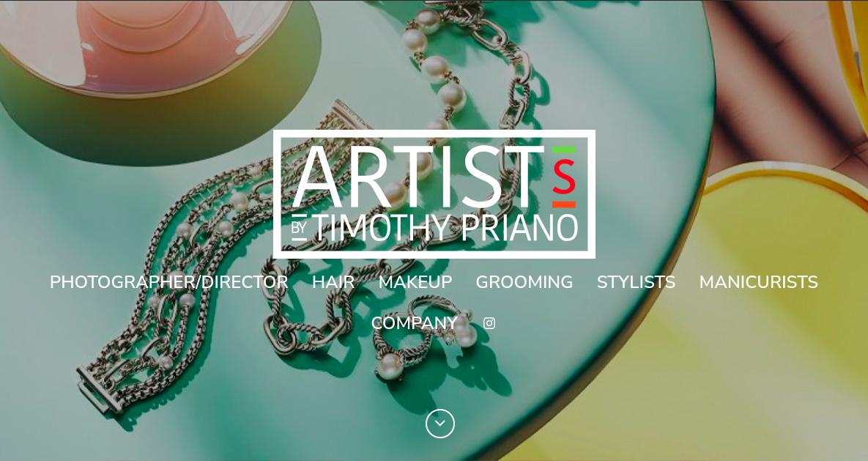Image resolution: width=868 pixels, height=461 pixels.
Task: Navigate to the Stylists page
Action: click(636, 282)
